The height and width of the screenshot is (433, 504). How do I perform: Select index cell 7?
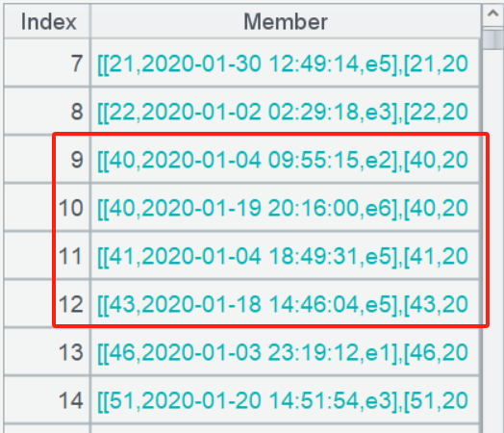point(47,63)
